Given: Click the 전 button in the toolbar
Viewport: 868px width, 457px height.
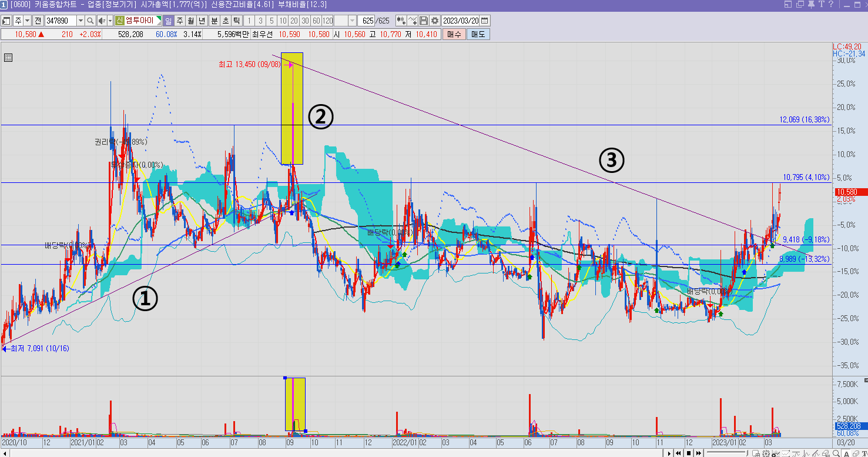Looking at the screenshot, I should (38, 21).
